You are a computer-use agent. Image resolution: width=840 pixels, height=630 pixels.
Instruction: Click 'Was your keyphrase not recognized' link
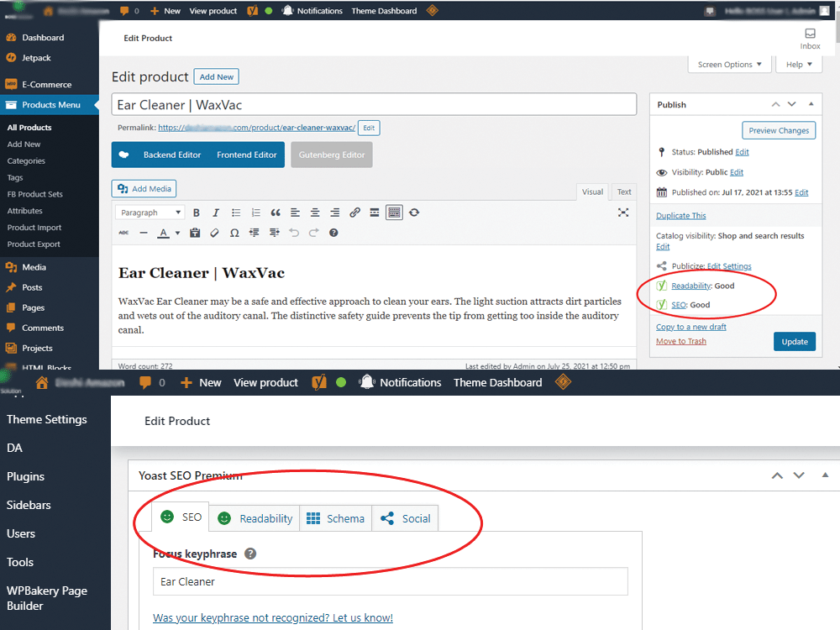[273, 617]
